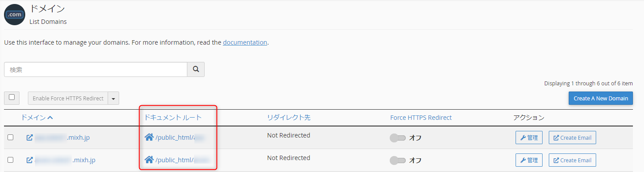644x172 pixels.
Task: Click the 管理 wrench button in first row
Action: click(x=529, y=138)
